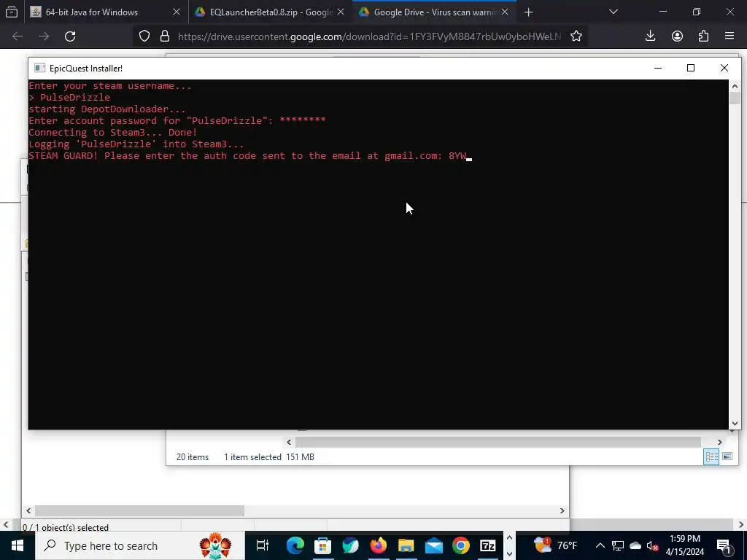Viewport: 747px width, 560px height.
Task: Click the console vertical scrollbar thumb
Action: (735, 98)
